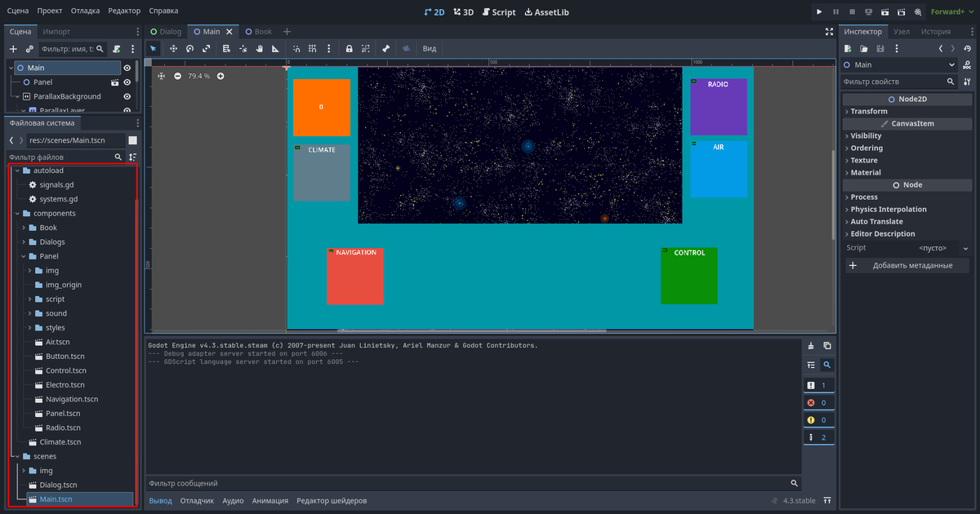Attach script to selected node
Image resolution: width=980 pixels, height=514 pixels.
pos(118,49)
